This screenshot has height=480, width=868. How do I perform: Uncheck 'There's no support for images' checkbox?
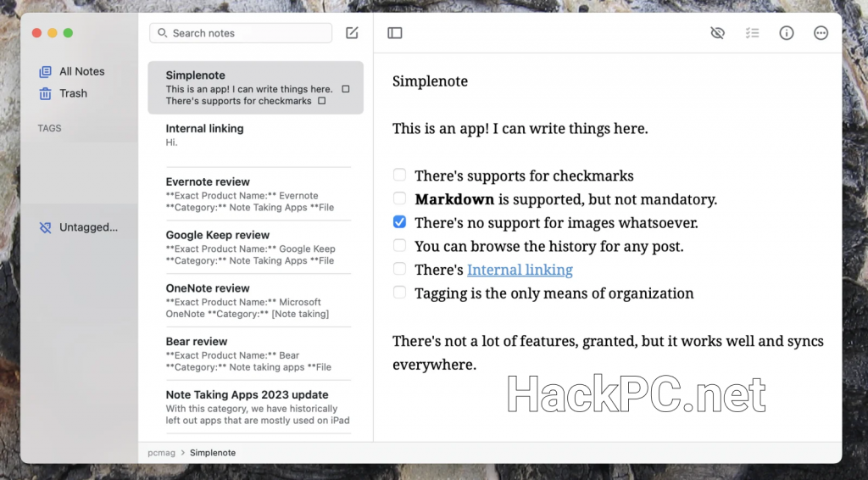(399, 223)
